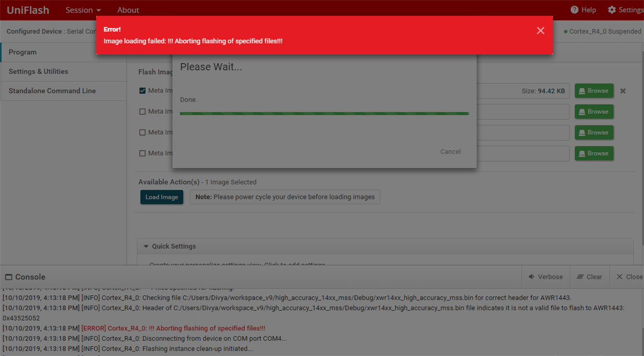Image resolution: width=644 pixels, height=356 pixels.
Task: Click the Console panel title icon
Action: 8,277
